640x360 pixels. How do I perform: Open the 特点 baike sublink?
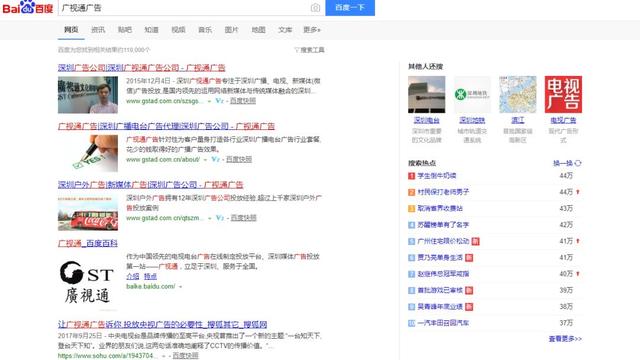pos(150,276)
